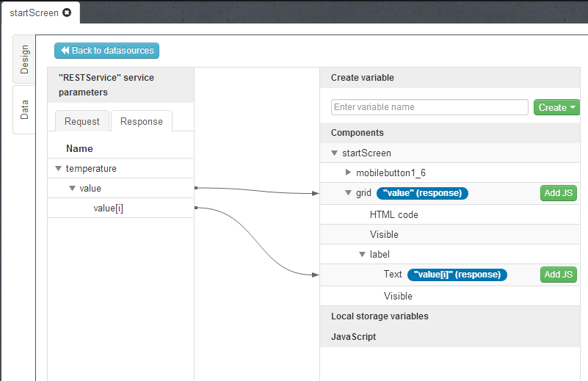Switch to the Data side tab

pos(24,110)
